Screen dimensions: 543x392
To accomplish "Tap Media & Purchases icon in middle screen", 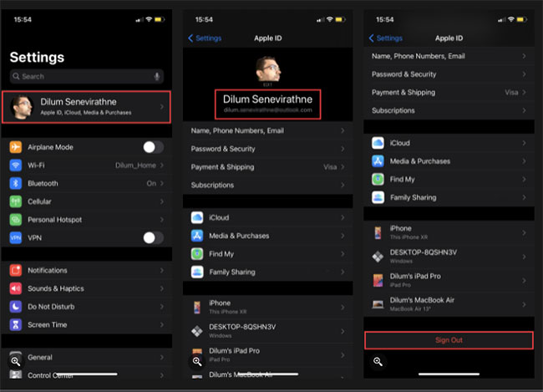I will click(x=197, y=236).
